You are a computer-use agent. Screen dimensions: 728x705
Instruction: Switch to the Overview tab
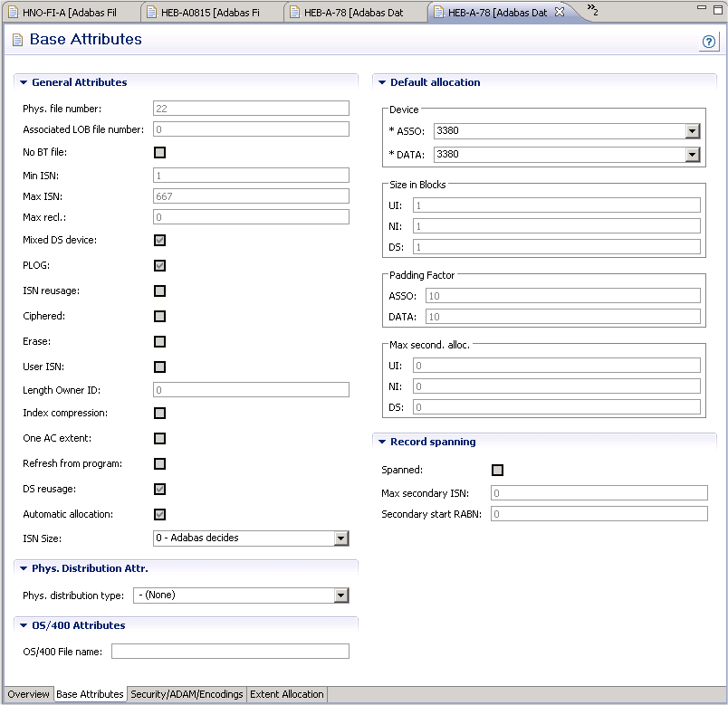(x=28, y=694)
